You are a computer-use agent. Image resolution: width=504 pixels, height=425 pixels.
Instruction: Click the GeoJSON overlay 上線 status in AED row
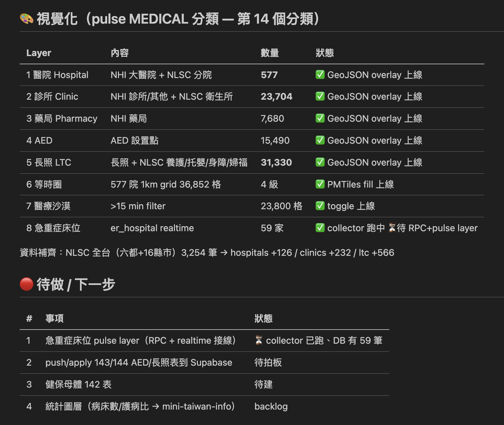375,140
